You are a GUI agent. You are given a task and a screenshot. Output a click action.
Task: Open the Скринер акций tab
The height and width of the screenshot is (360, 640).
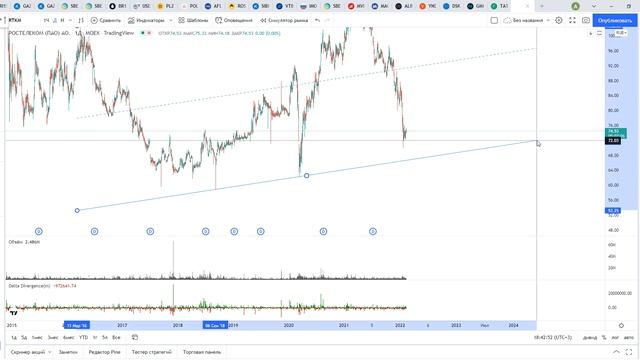coord(28,352)
